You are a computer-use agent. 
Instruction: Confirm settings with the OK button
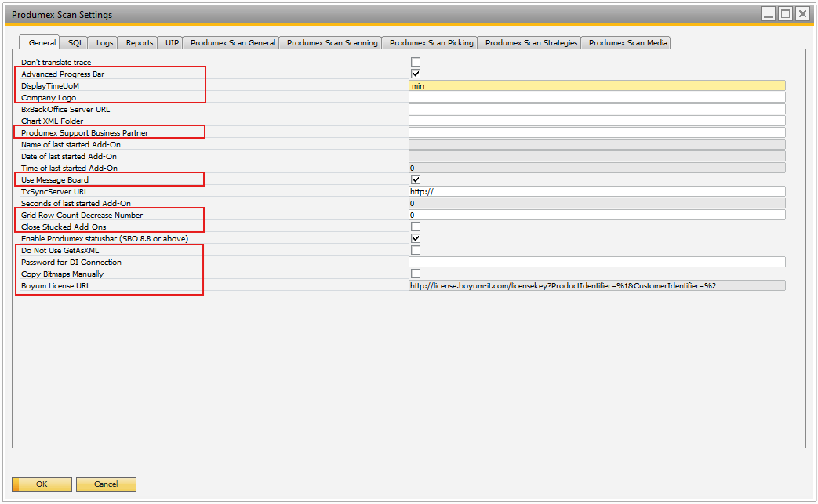coord(42,484)
